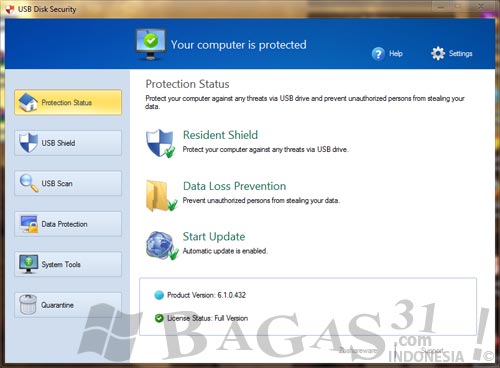The width and height of the screenshot is (500, 368).
Task: Click the Resident Shield icon
Action: [161, 143]
